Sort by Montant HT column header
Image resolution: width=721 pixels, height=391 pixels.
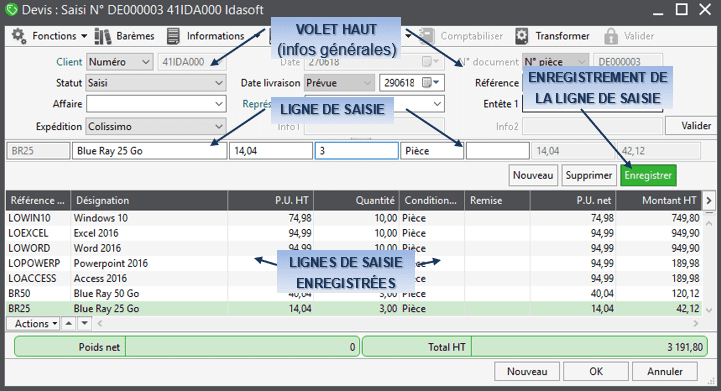tap(659, 200)
